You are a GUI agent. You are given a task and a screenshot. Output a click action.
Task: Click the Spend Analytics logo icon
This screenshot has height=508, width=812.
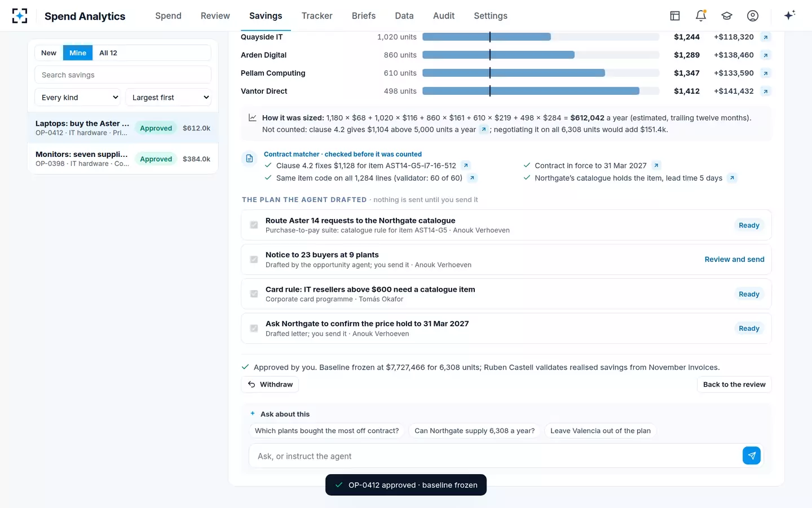click(20, 16)
